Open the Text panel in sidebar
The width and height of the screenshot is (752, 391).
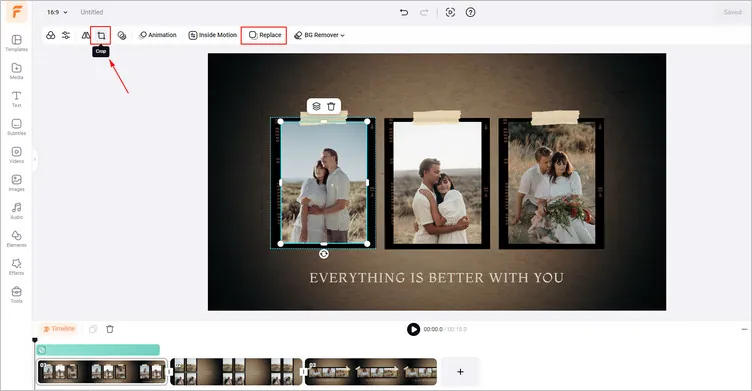[16, 99]
